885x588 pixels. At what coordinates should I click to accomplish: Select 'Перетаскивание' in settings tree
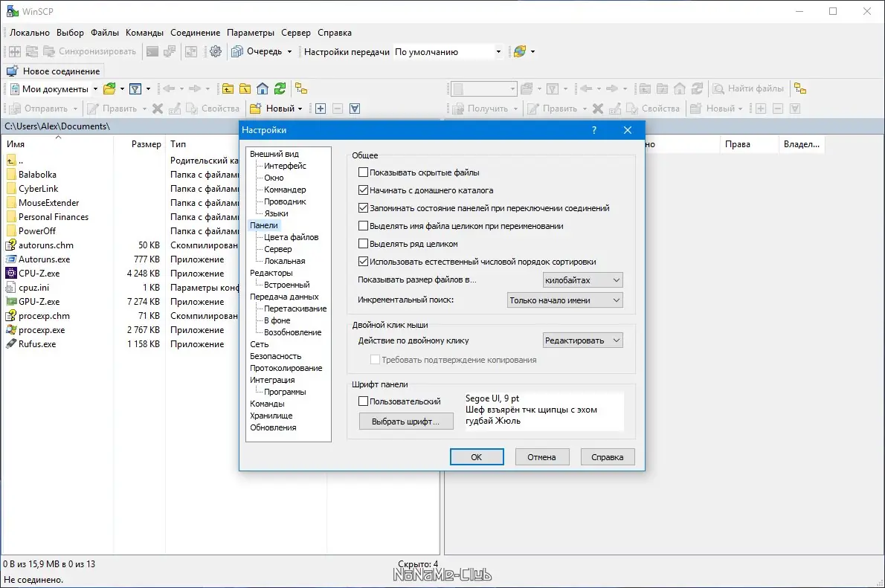pyautogui.click(x=295, y=308)
